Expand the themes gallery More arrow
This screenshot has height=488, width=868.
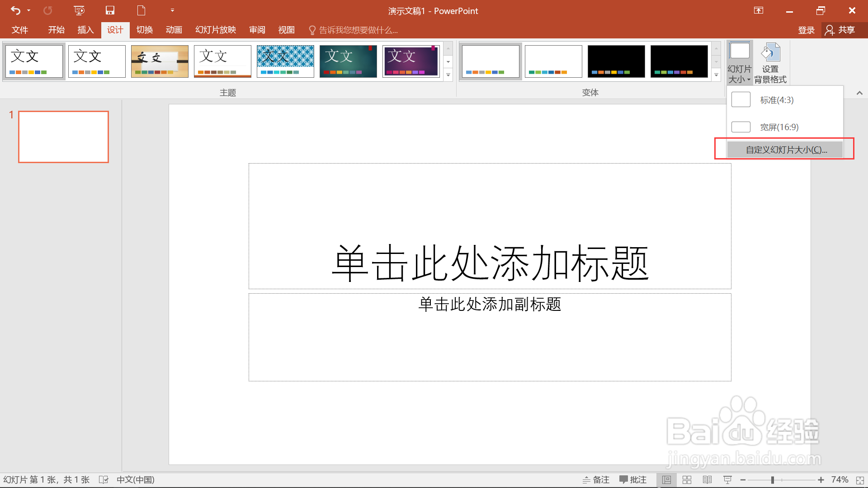click(448, 75)
